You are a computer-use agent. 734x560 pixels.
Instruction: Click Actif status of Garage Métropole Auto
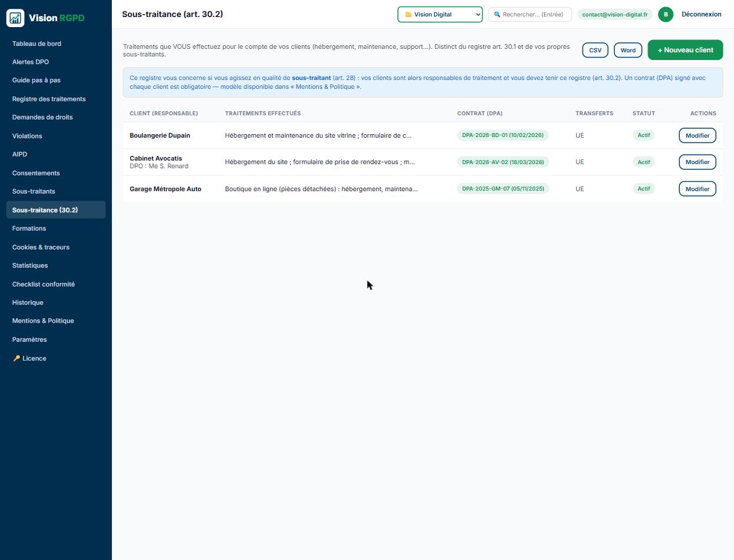[644, 189]
